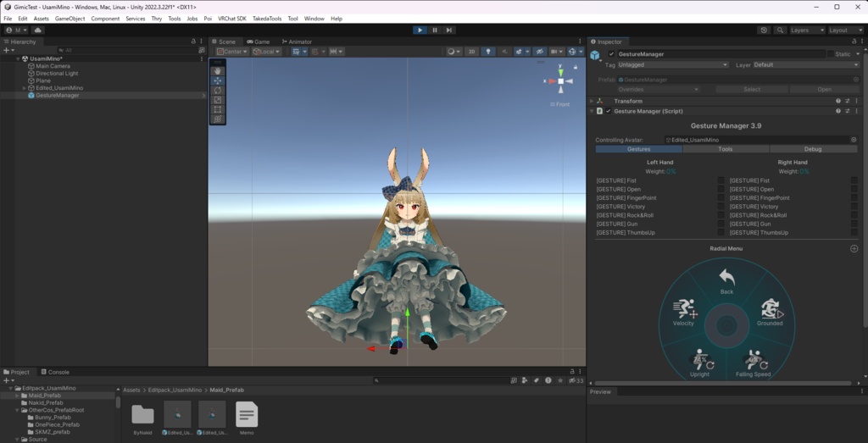Select the Move tool in Scene toolbar
Image resolution: width=868 pixels, height=443 pixels.
point(218,80)
